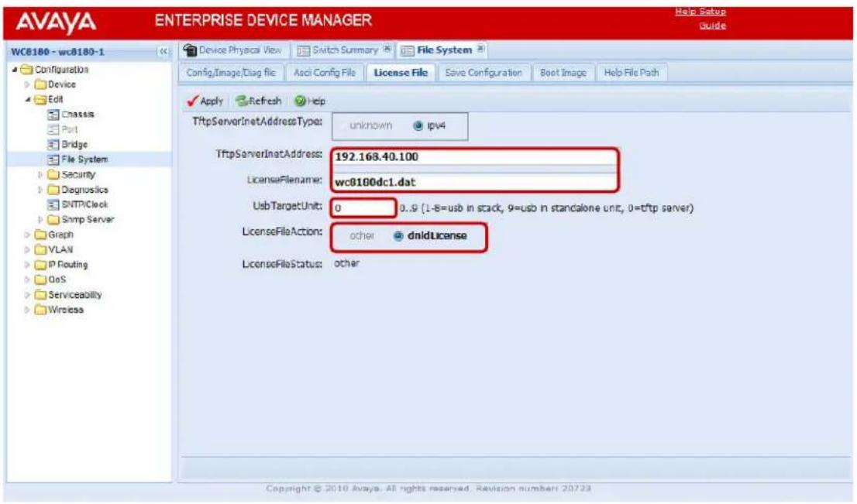Screen dimensions: 857x504
Task: Select the ipv4 address type radio button
Action: coord(418,126)
